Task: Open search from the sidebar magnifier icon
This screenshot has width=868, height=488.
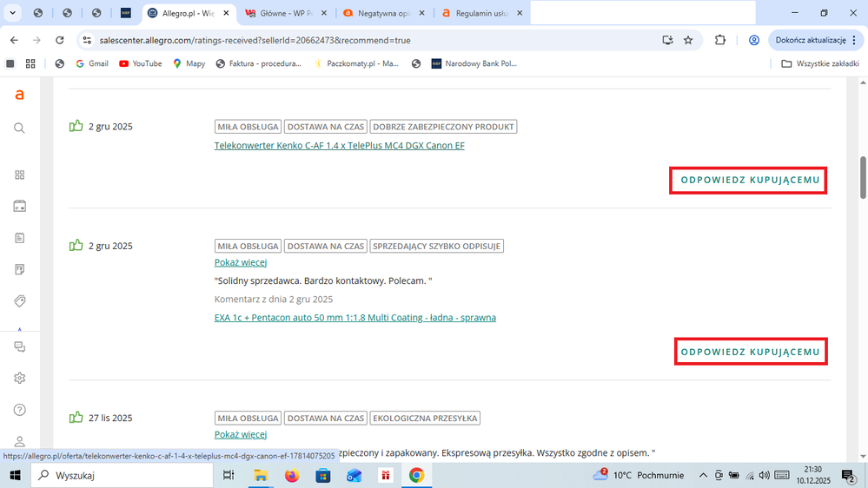Action: tap(19, 129)
